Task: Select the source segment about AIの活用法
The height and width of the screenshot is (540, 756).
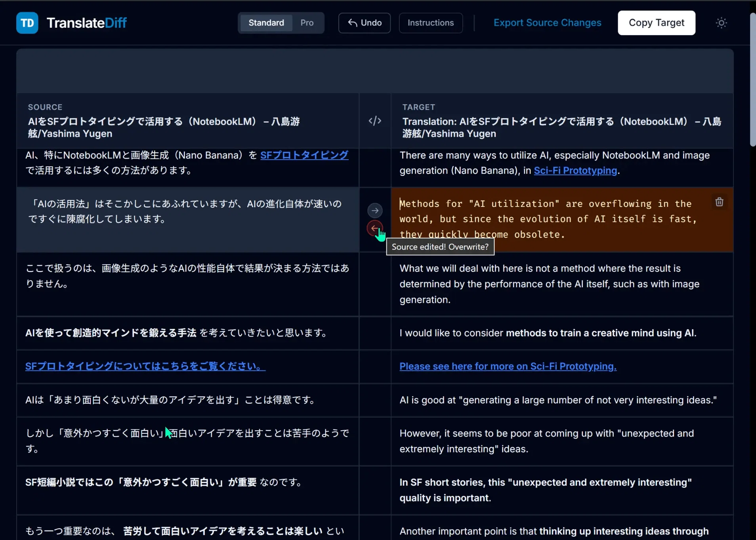Action: (x=188, y=219)
